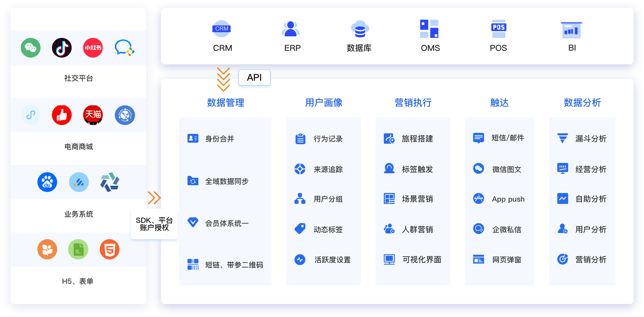Image resolution: width=644 pixels, height=317 pixels.
Task: Click the CRM system icon
Action: point(222,29)
